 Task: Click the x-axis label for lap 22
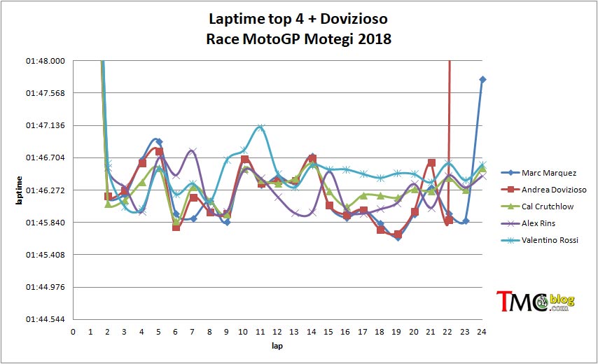coord(447,332)
